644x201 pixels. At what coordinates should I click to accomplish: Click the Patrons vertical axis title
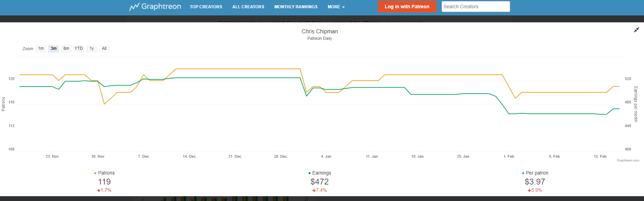click(x=3, y=104)
